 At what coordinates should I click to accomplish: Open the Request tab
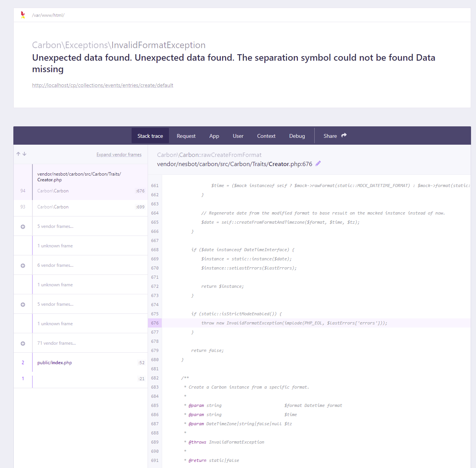point(186,136)
